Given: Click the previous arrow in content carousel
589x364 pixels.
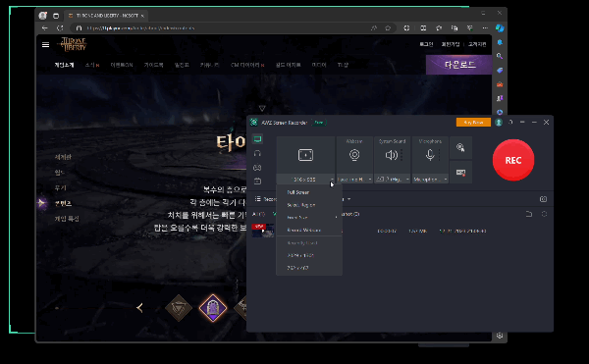Looking at the screenshot, I should pos(139,308).
